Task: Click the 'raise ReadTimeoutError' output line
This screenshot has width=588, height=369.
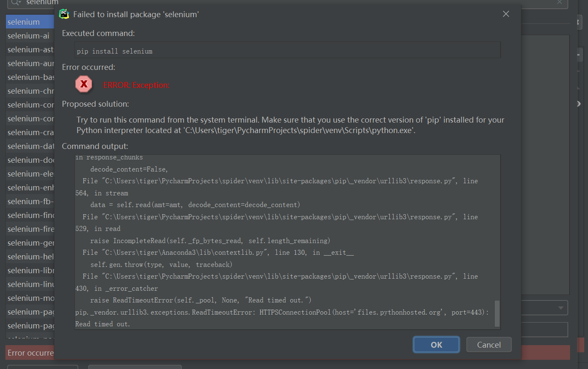Action: tap(201, 300)
